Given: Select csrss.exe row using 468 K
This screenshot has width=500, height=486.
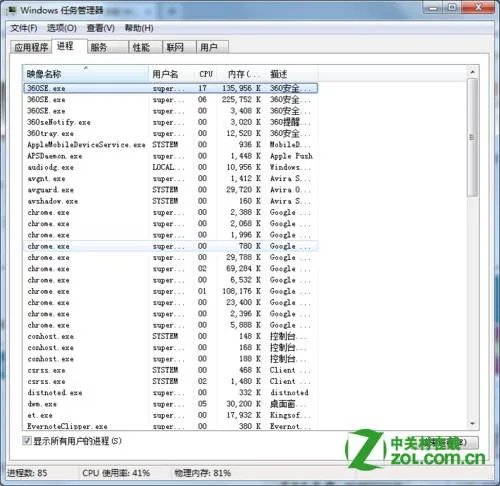Looking at the screenshot, I should tap(171, 370).
